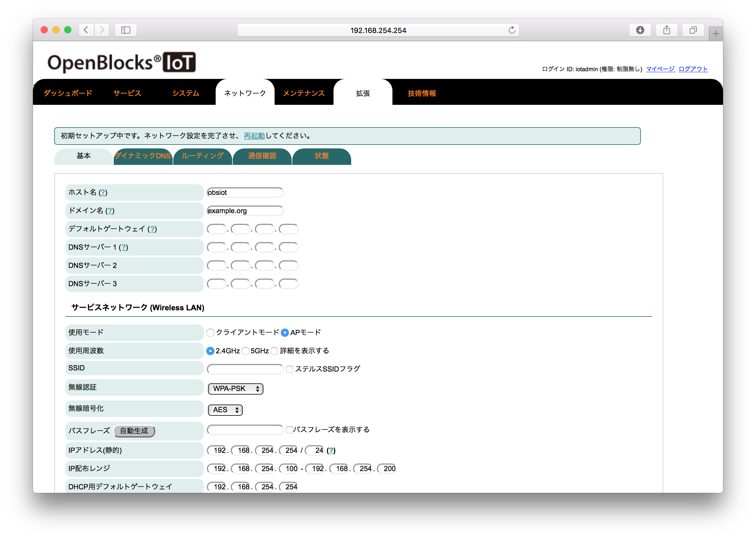Click the SSID text field
The width and height of the screenshot is (756, 540).
(245, 369)
